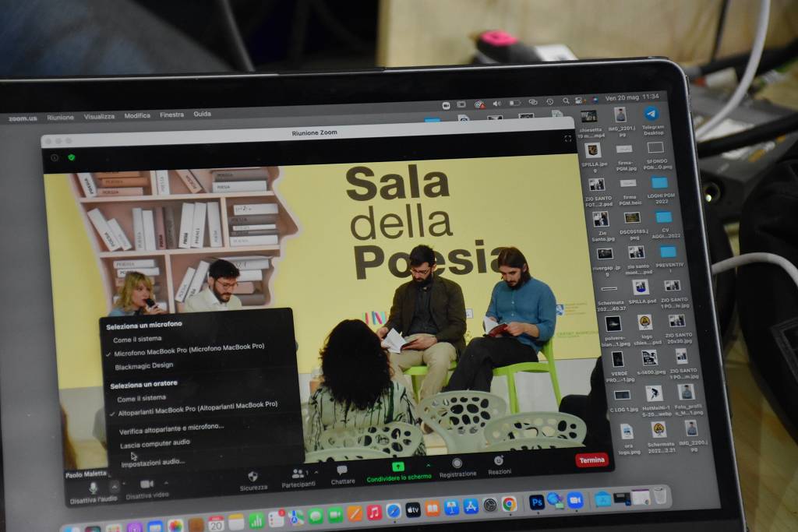
Task: Open the Guida menu
Action: [x=202, y=114]
